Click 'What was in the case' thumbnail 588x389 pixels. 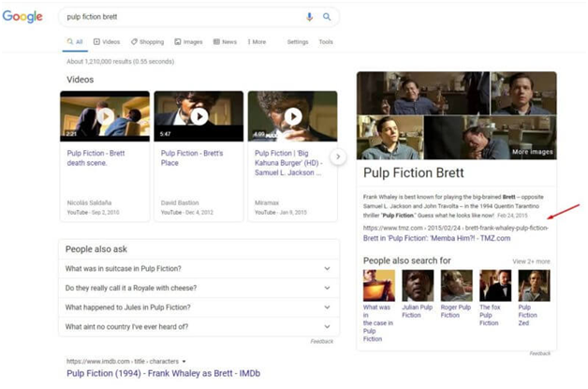point(379,285)
